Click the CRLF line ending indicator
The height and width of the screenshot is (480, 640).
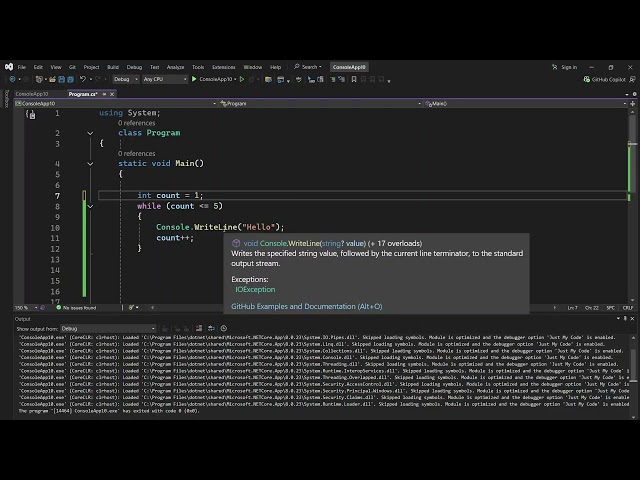coord(627,307)
